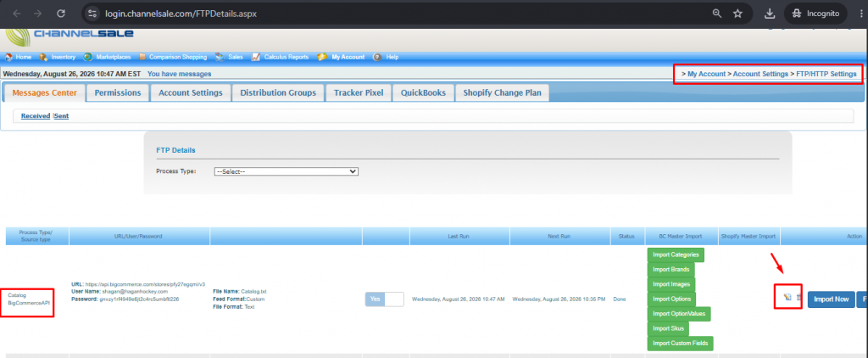Click the BC Master Import column header

pyautogui.click(x=682, y=236)
